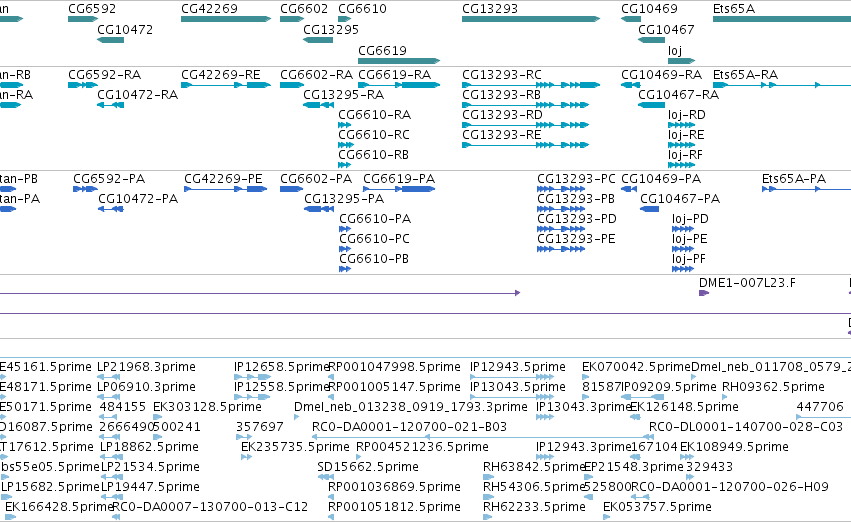Select the CG6592 gene label

(x=92, y=9)
